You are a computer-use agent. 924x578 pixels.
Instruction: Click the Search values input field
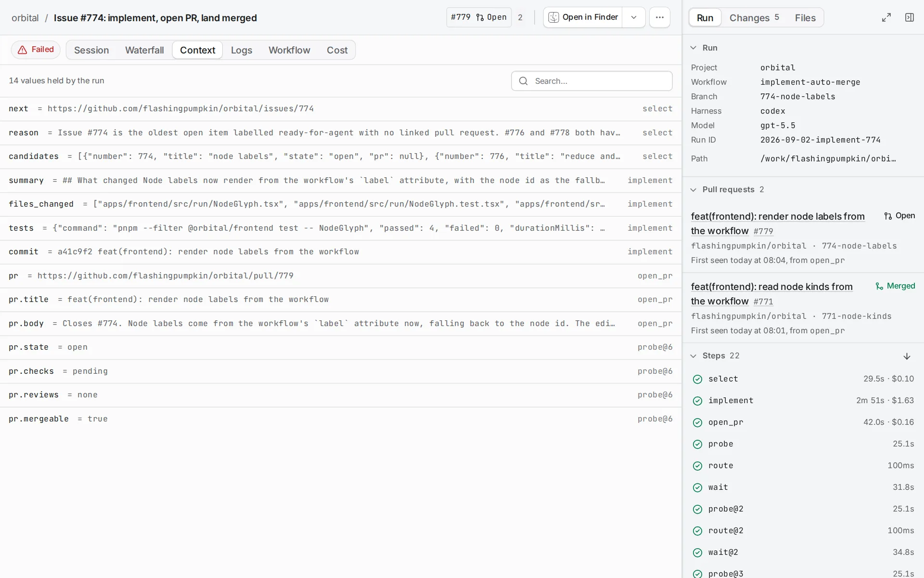(x=591, y=81)
